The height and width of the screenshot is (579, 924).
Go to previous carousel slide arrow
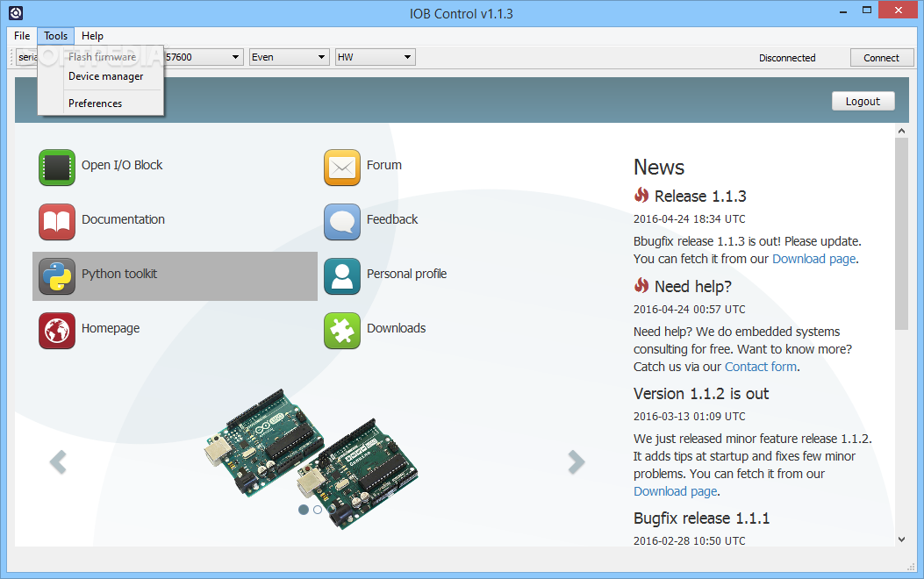click(58, 461)
